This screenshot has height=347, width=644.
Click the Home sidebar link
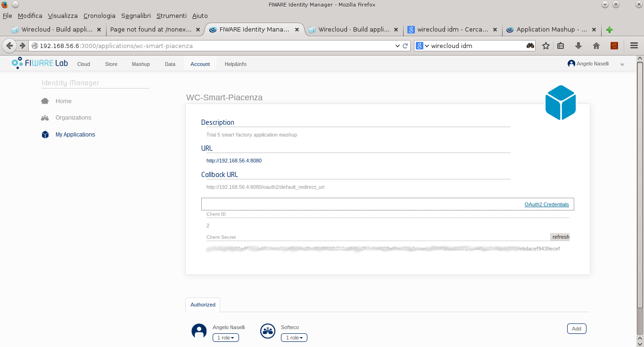coord(64,101)
